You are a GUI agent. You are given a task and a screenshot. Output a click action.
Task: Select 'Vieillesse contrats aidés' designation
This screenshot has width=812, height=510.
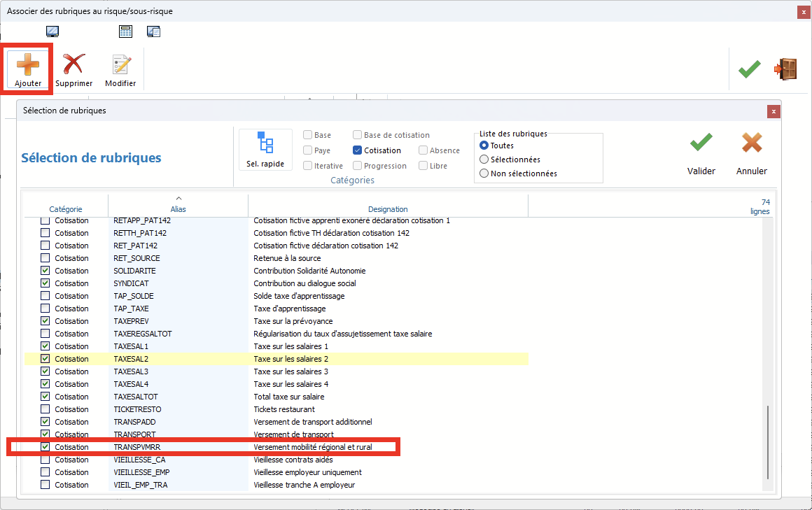[x=293, y=460]
